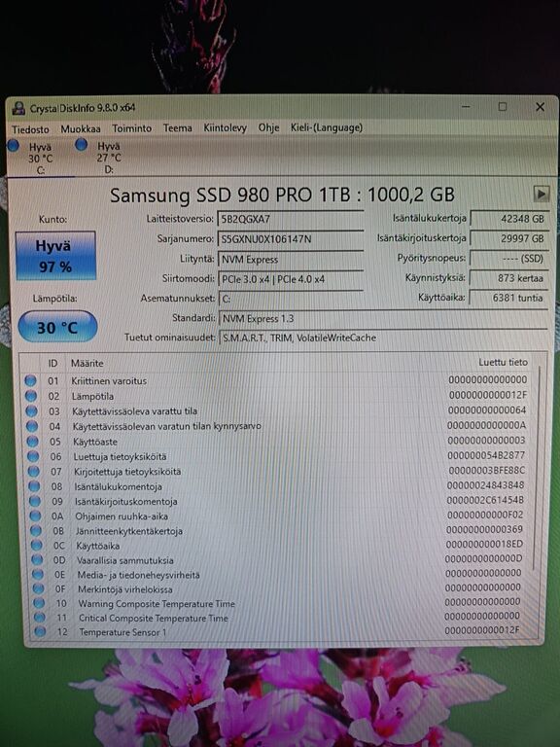Click status dot for row 06 Luettuja tietoyksiköitä
Screen dimensions: 560x747
click(x=33, y=456)
